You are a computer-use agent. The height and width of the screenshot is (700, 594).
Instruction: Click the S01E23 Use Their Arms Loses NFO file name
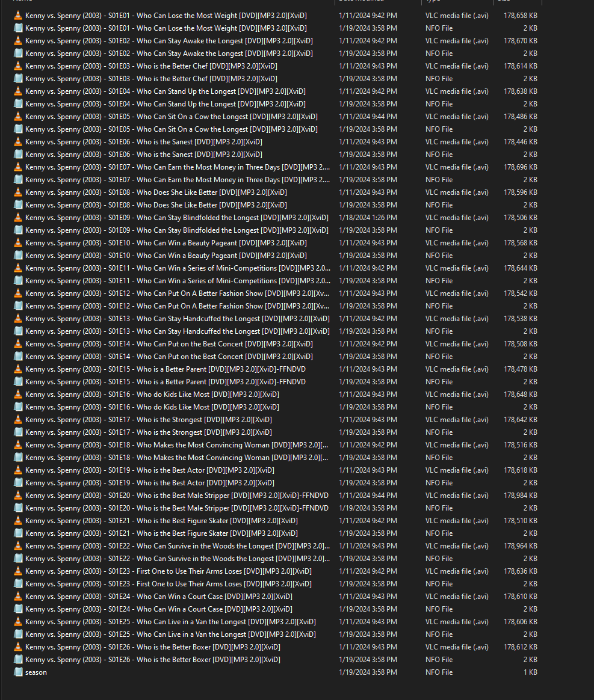pyautogui.click(x=169, y=583)
